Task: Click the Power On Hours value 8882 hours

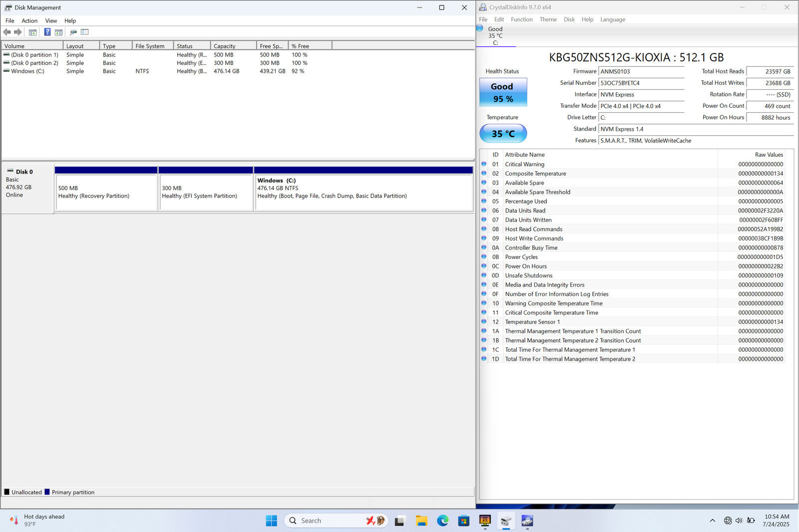Action: tap(770, 117)
